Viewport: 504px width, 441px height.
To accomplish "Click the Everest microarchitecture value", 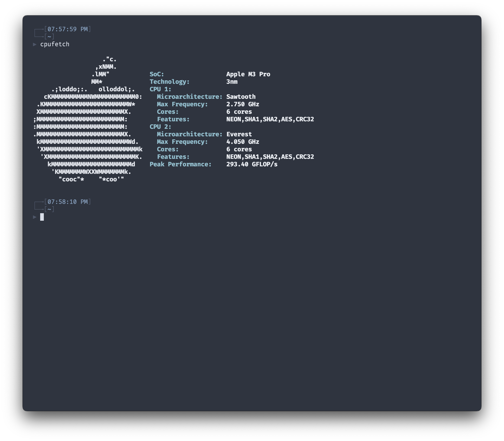I will (239, 134).
